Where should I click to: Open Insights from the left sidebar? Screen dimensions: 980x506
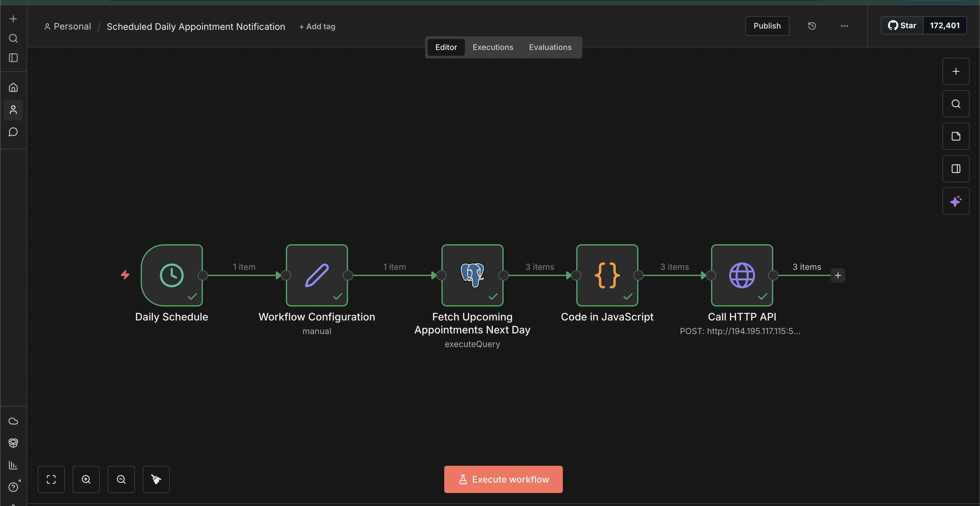click(13, 465)
